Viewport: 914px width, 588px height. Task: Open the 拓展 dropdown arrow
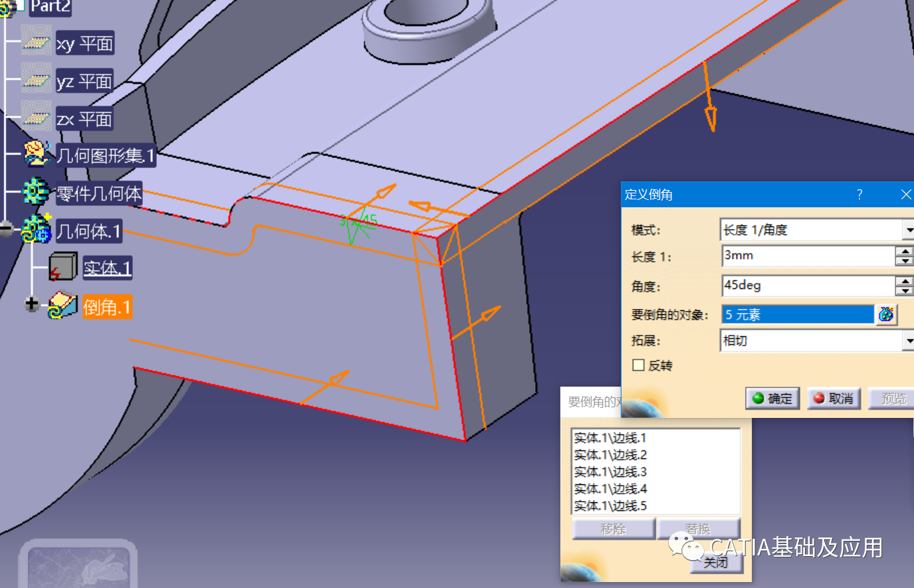click(x=908, y=341)
